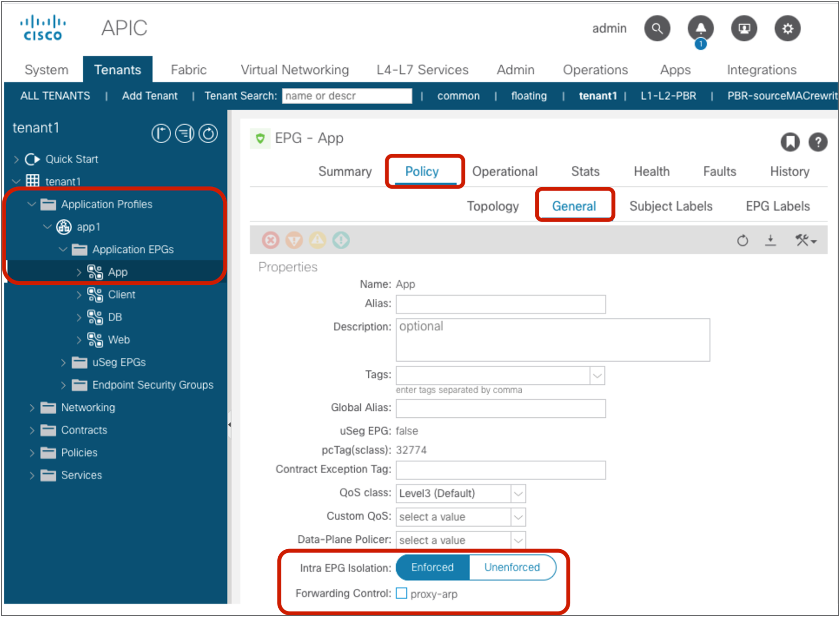Enable proxy-arp Forwarding Control
This screenshot has width=840, height=617.
(401, 594)
